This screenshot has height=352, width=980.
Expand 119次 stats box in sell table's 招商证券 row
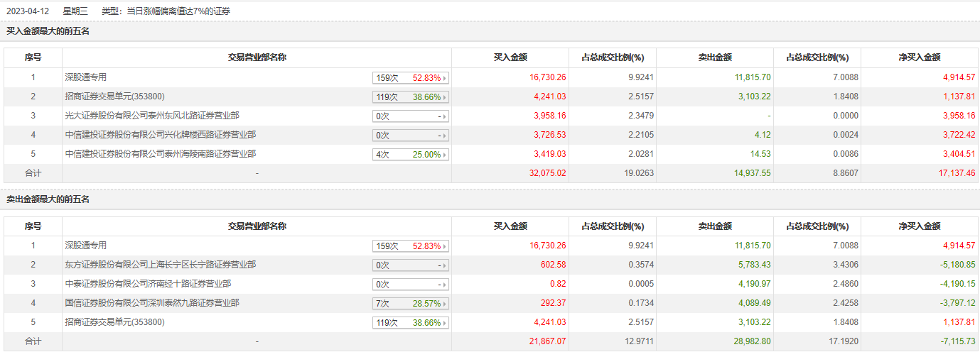[411, 323]
